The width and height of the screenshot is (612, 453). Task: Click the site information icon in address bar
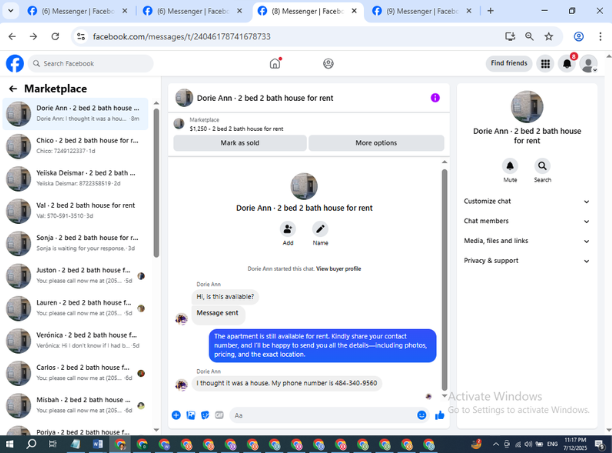point(81,36)
